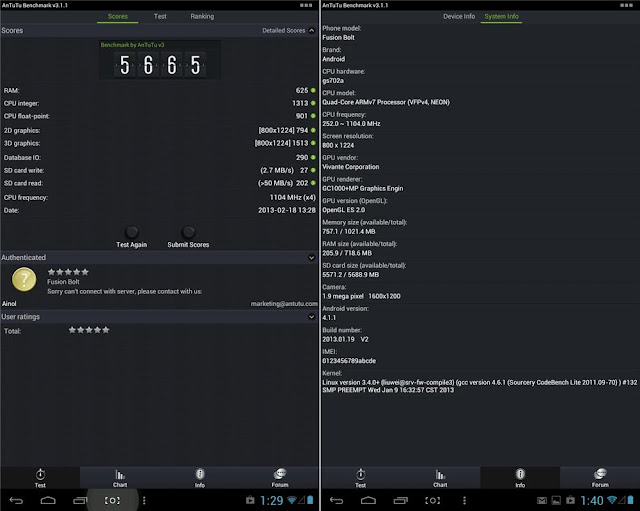Tap the left screen clock 1:29

point(271,500)
